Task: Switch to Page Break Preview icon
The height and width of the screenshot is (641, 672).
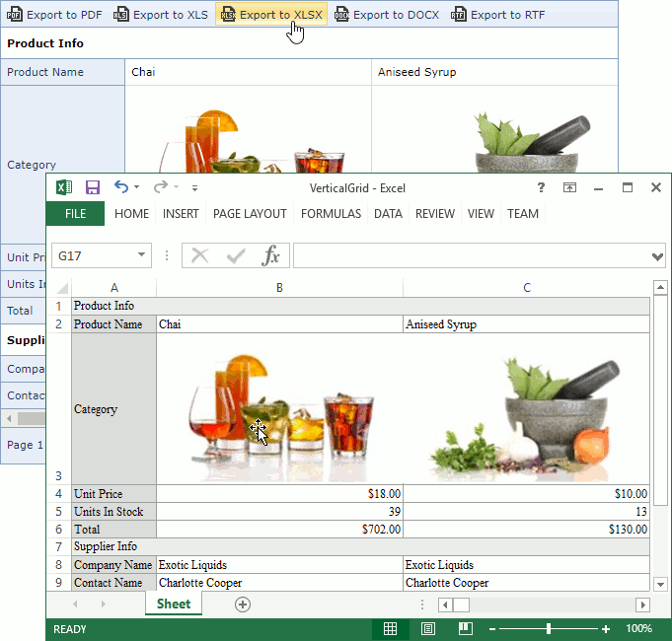Action: [x=466, y=628]
